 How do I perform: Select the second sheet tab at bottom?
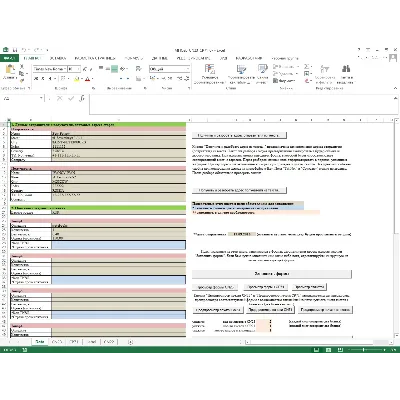(57, 342)
